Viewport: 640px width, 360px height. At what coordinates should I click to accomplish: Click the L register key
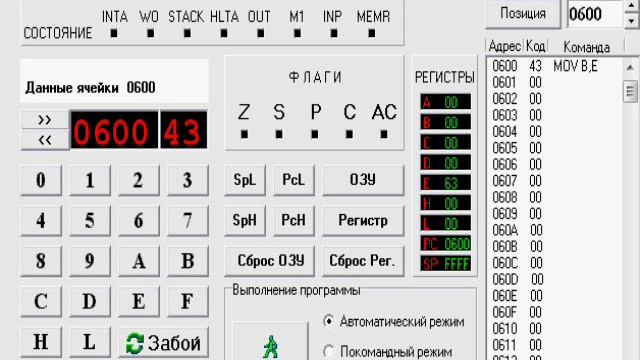(x=90, y=342)
